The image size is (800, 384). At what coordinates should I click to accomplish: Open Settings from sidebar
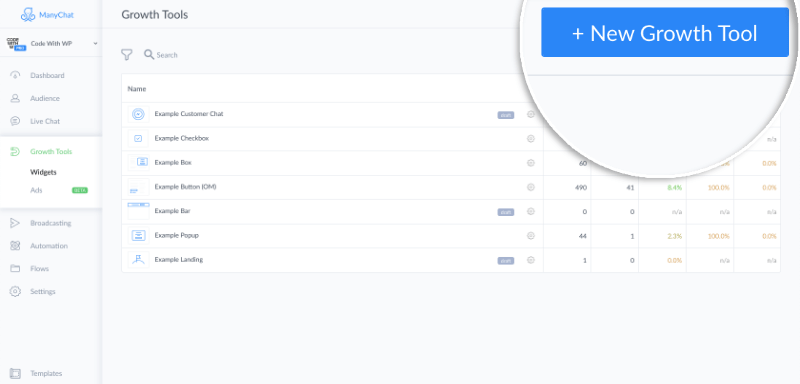[42, 292]
